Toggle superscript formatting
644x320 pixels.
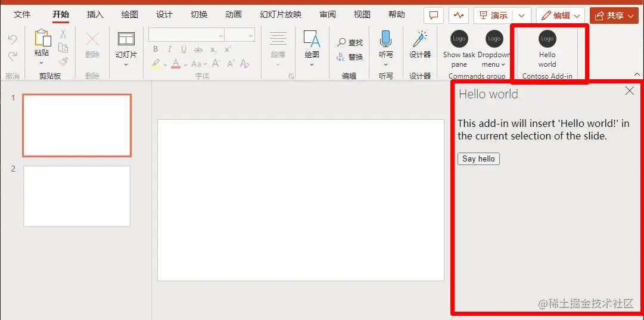228,49
